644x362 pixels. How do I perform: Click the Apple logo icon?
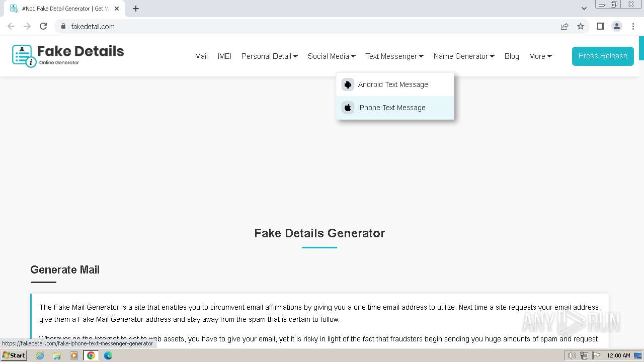click(348, 108)
